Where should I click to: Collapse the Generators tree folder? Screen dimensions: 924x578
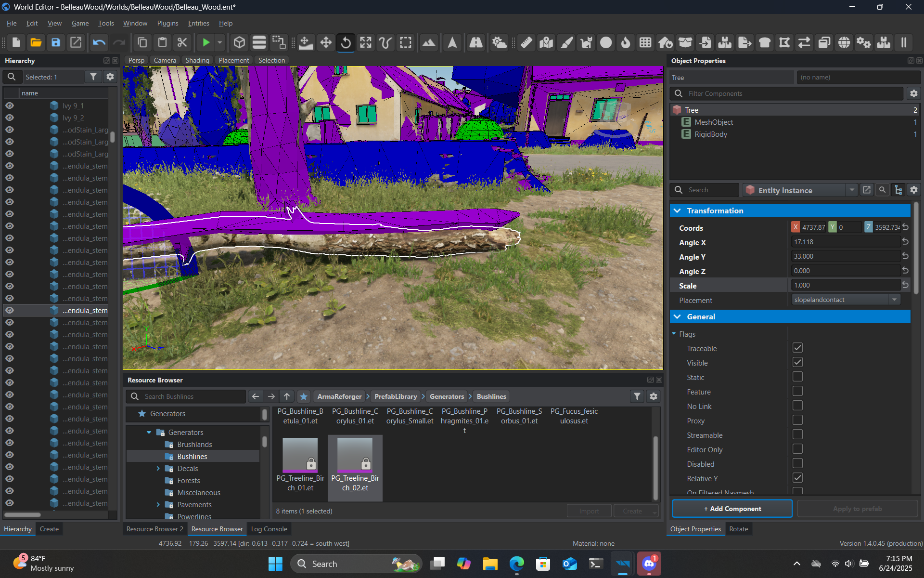[149, 433]
